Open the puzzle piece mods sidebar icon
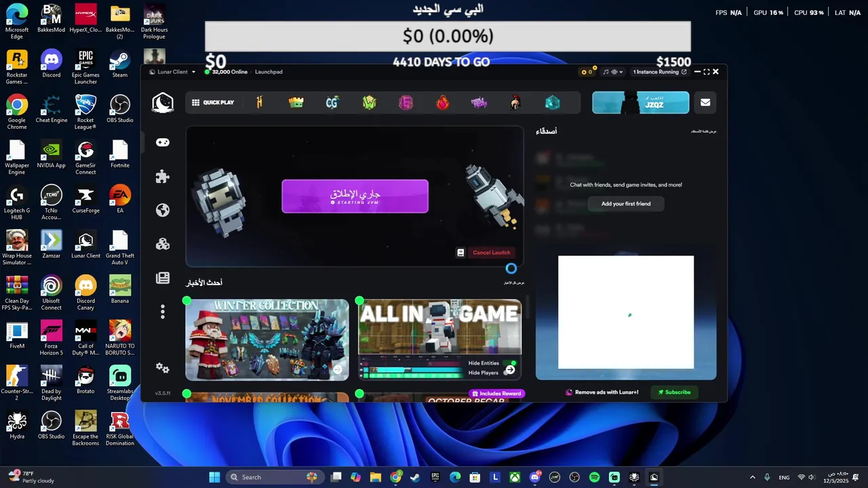The image size is (868, 488). click(x=163, y=177)
